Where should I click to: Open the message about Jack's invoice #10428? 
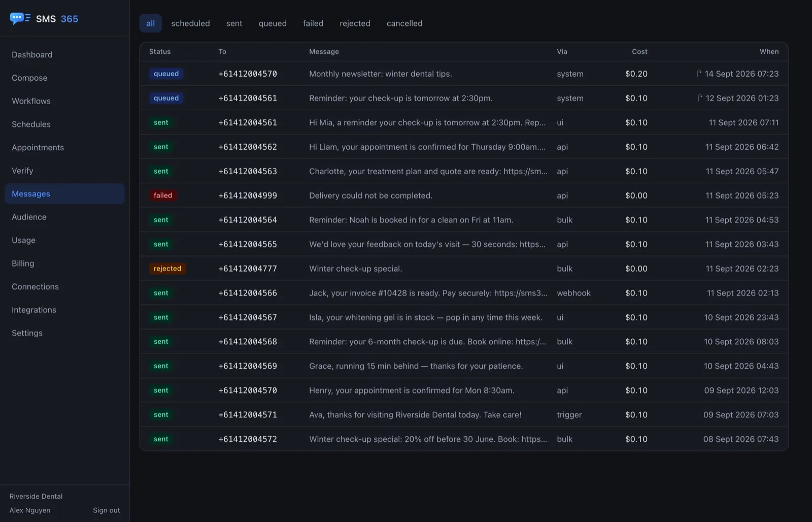pos(428,293)
